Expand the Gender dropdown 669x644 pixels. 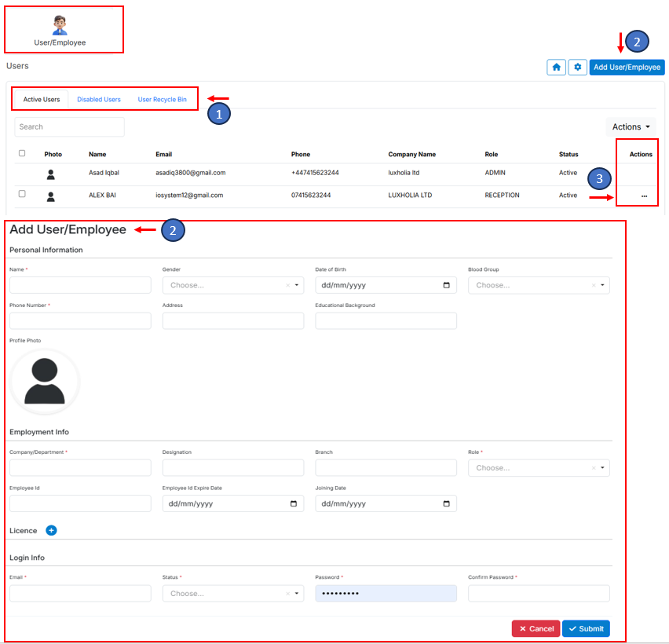click(232, 285)
